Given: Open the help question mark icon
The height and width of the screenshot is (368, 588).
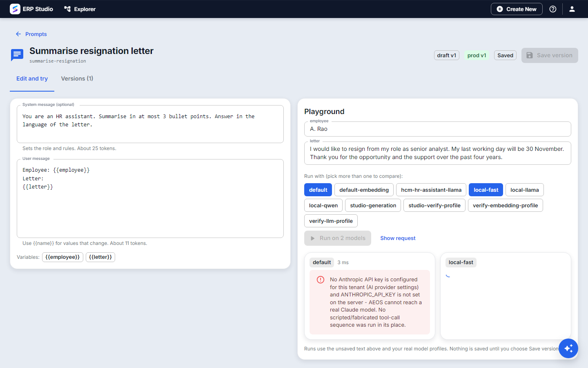Looking at the screenshot, I should point(553,9).
